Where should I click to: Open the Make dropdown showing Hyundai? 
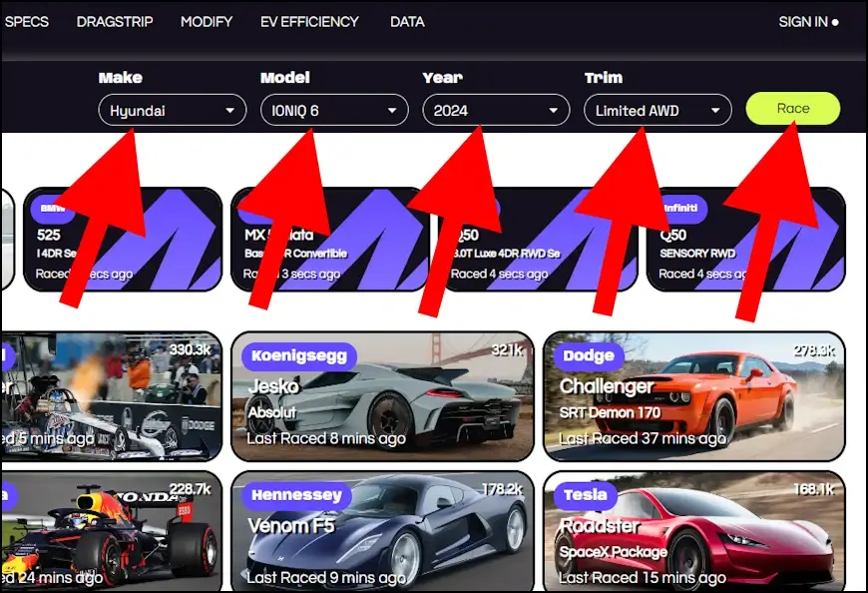[173, 110]
